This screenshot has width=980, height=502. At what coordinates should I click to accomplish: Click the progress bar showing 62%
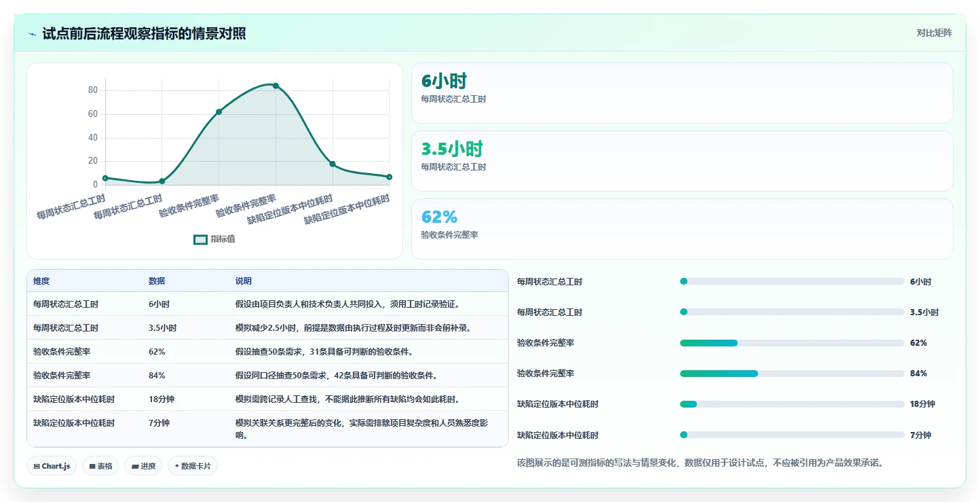792,343
